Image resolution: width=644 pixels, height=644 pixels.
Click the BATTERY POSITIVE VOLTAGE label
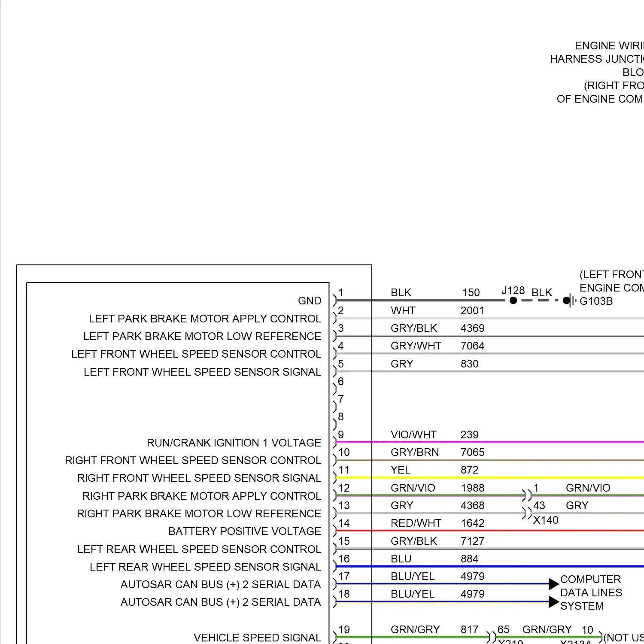click(245, 531)
